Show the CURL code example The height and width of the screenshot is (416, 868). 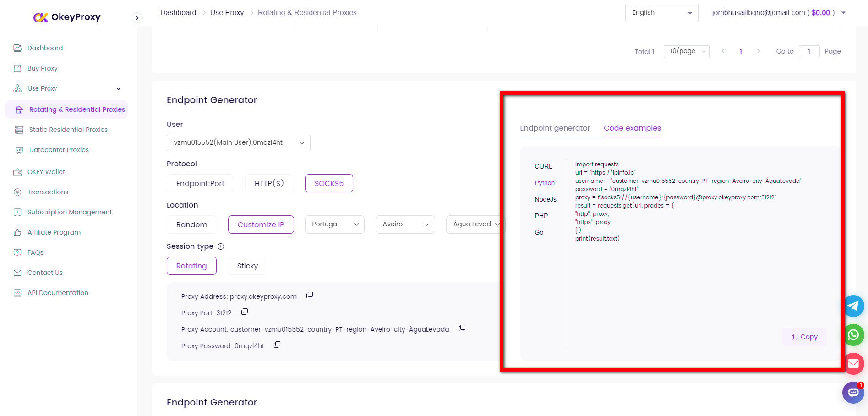[543, 166]
